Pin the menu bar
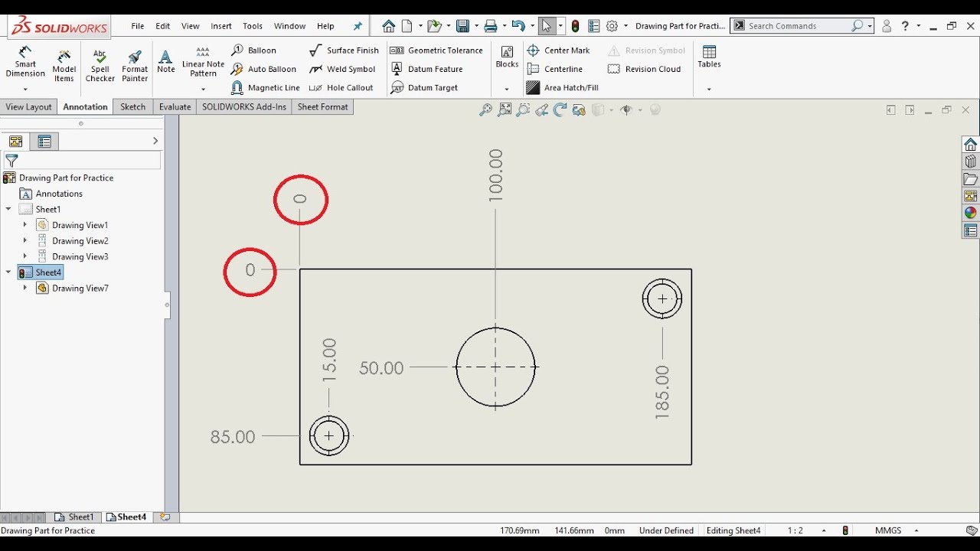The image size is (980, 551). (358, 26)
